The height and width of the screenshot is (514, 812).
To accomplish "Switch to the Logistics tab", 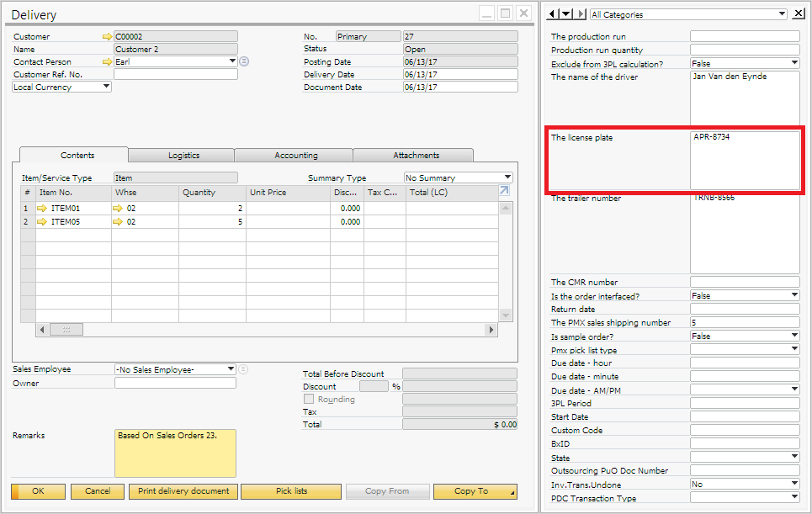I will click(183, 156).
